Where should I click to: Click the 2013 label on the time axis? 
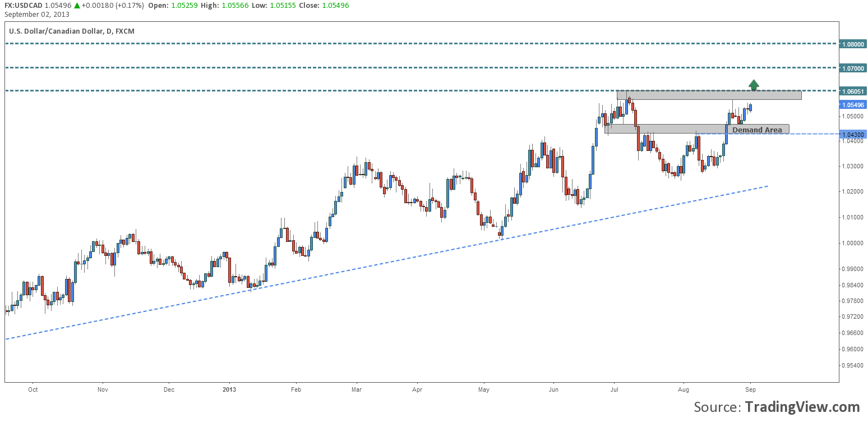(229, 389)
